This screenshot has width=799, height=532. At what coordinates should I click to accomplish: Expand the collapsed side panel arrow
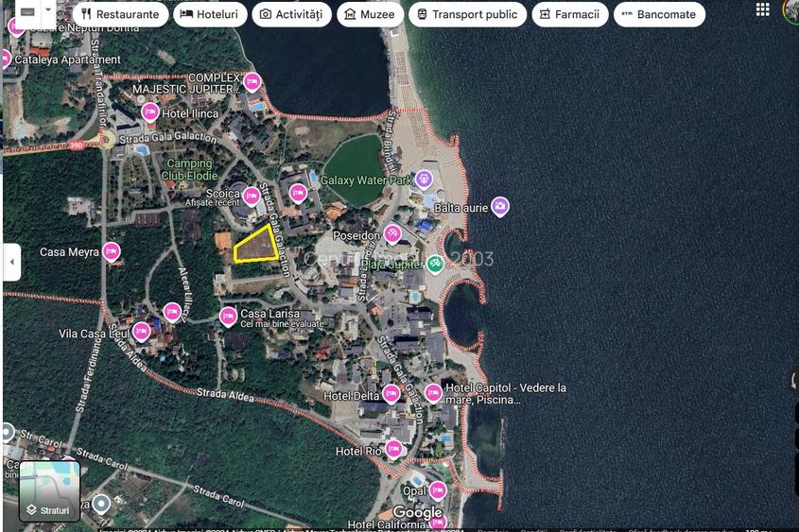12,262
